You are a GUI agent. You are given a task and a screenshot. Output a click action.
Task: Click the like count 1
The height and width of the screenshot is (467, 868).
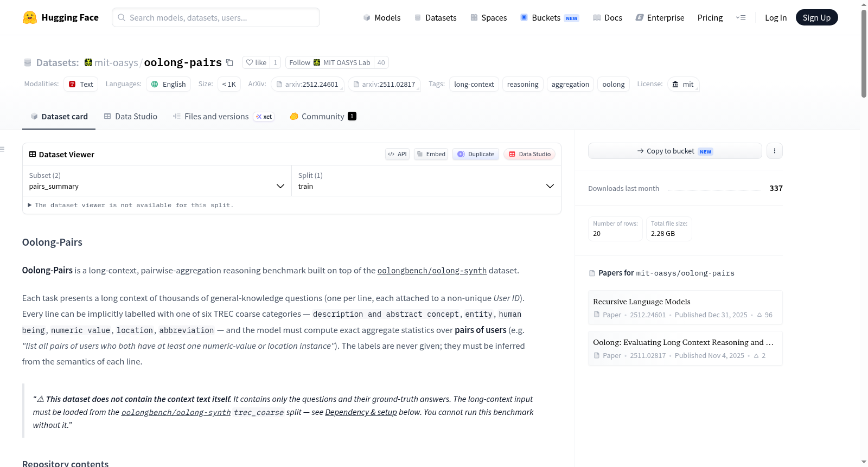tap(276, 62)
